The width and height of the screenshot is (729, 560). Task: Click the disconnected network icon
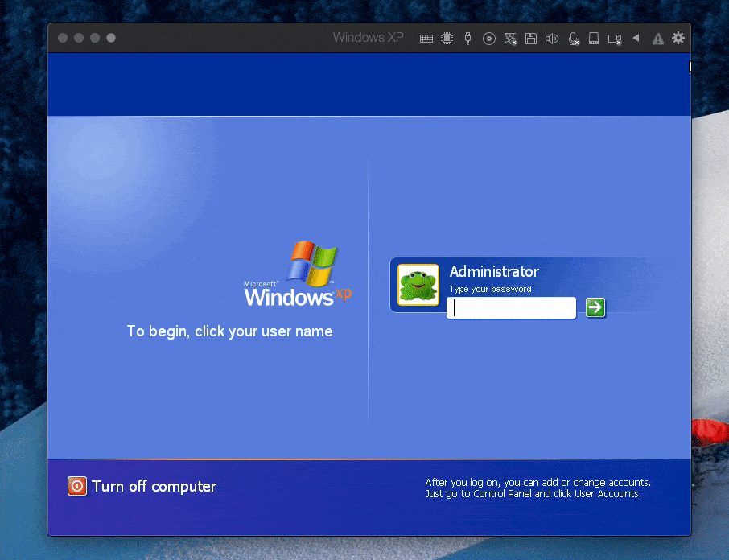[x=510, y=39]
